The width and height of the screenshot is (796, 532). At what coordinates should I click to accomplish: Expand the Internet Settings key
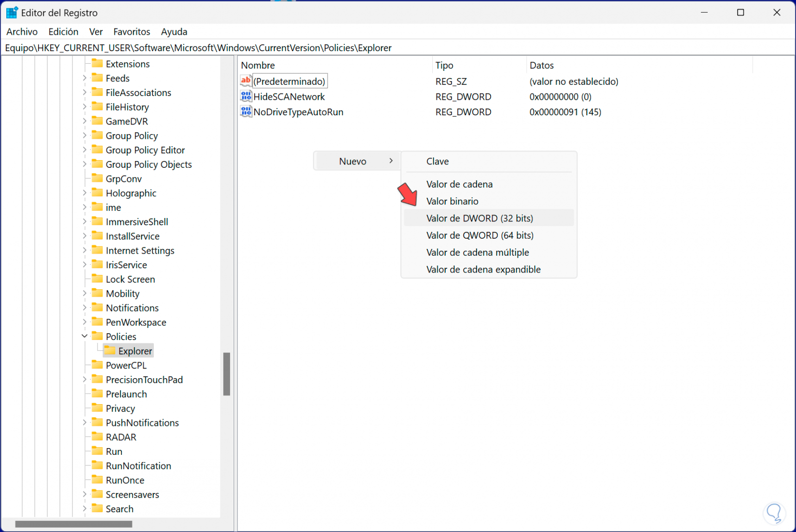[84, 250]
